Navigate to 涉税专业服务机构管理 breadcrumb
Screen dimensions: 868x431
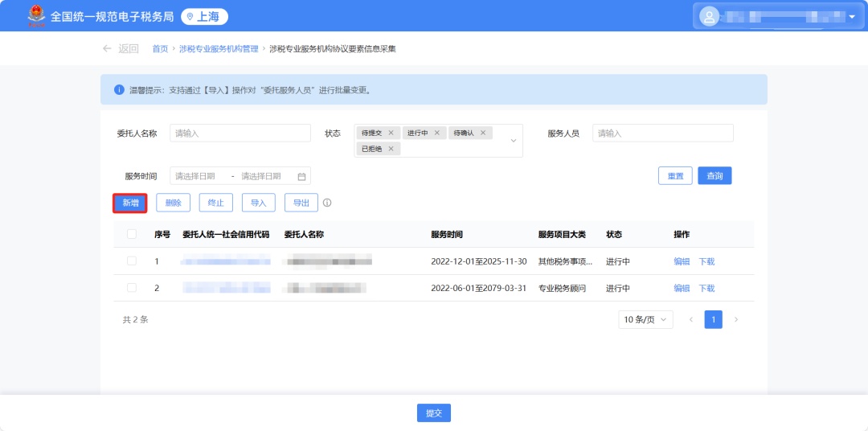pyautogui.click(x=219, y=49)
